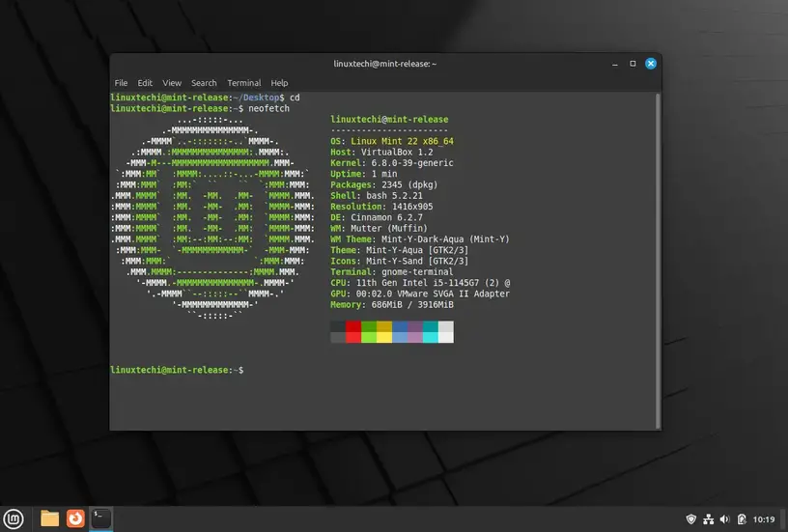
Task: Click the power manager battery tray icon
Action: pyautogui.click(x=742, y=518)
